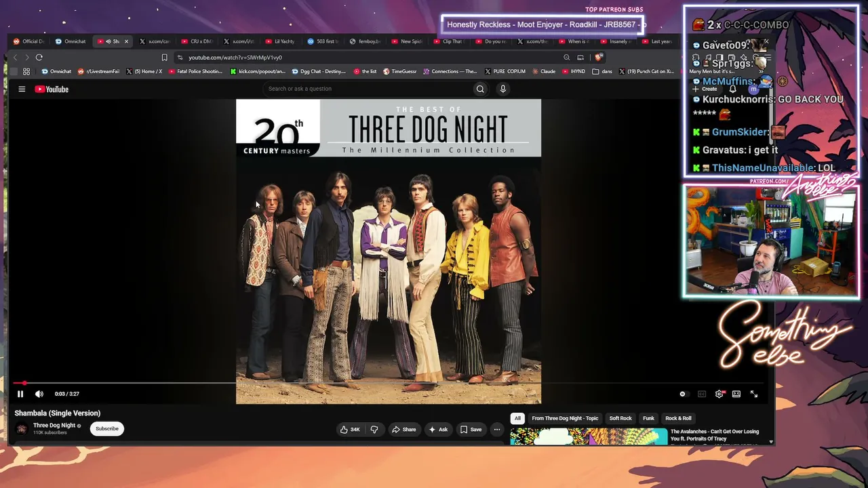Toggle subtitles closed captions button

[x=702, y=394]
